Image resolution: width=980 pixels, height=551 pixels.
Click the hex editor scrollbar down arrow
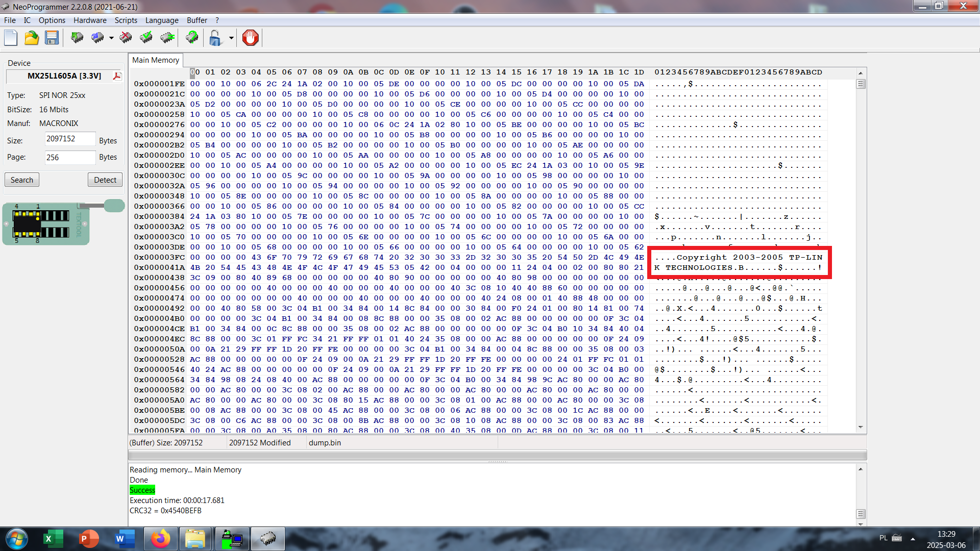(861, 427)
